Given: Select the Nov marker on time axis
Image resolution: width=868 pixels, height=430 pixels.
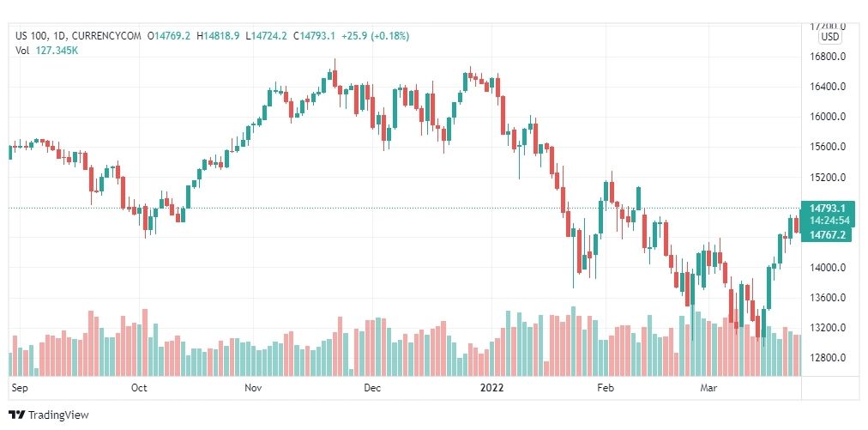Looking at the screenshot, I should coord(253,388).
